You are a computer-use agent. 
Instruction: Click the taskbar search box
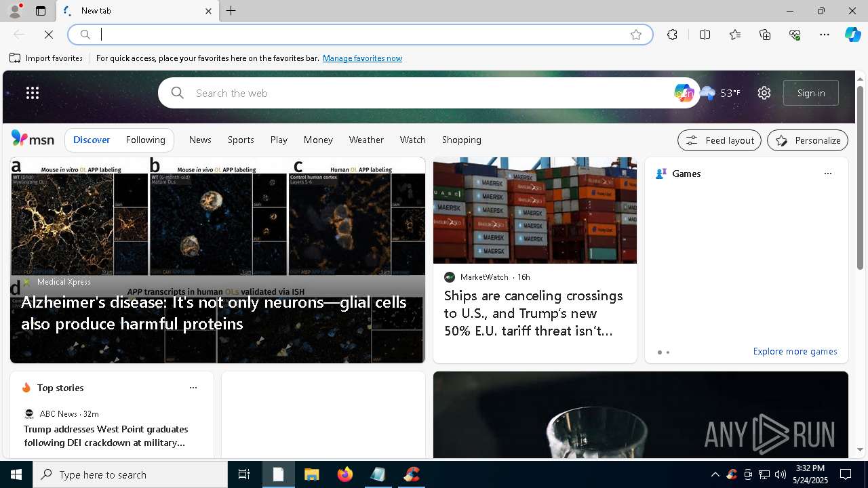point(130,474)
